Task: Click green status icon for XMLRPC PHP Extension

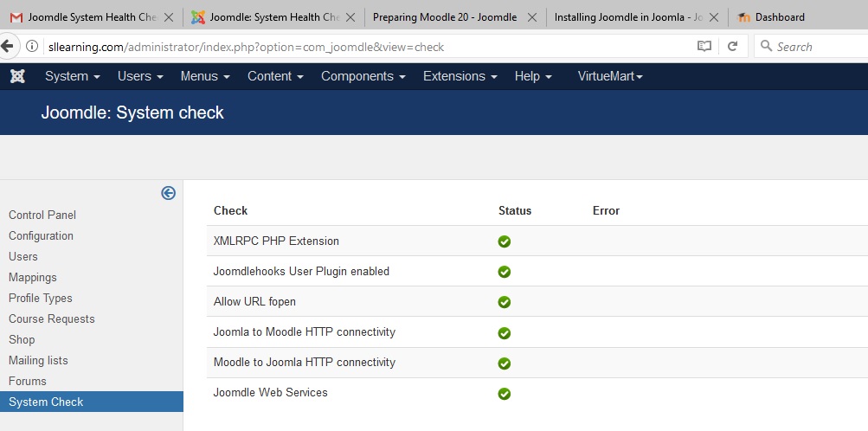Action: click(x=505, y=241)
